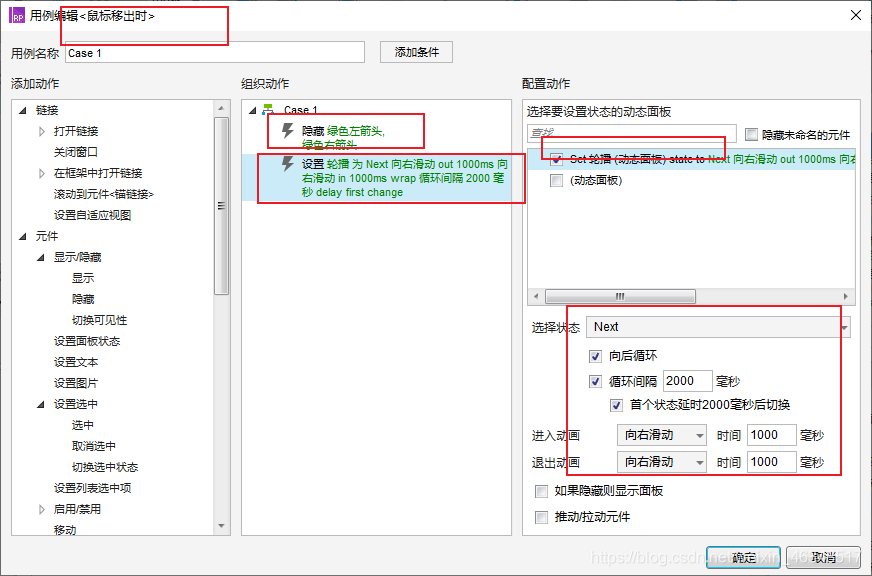Image resolution: width=872 pixels, height=576 pixels.
Task: Select the 设置 轮播 为 Next action row
Action: (x=376, y=178)
